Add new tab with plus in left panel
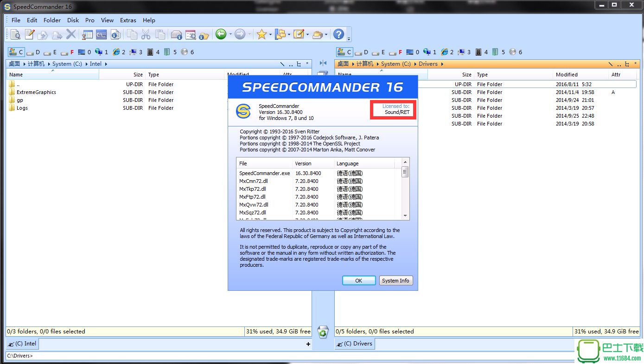 [308, 344]
